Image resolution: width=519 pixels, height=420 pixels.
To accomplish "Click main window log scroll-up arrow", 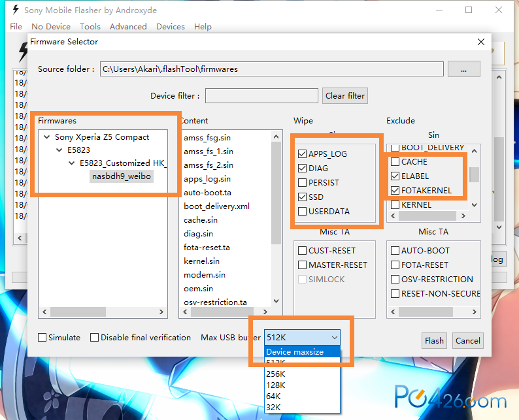I will point(499,77).
